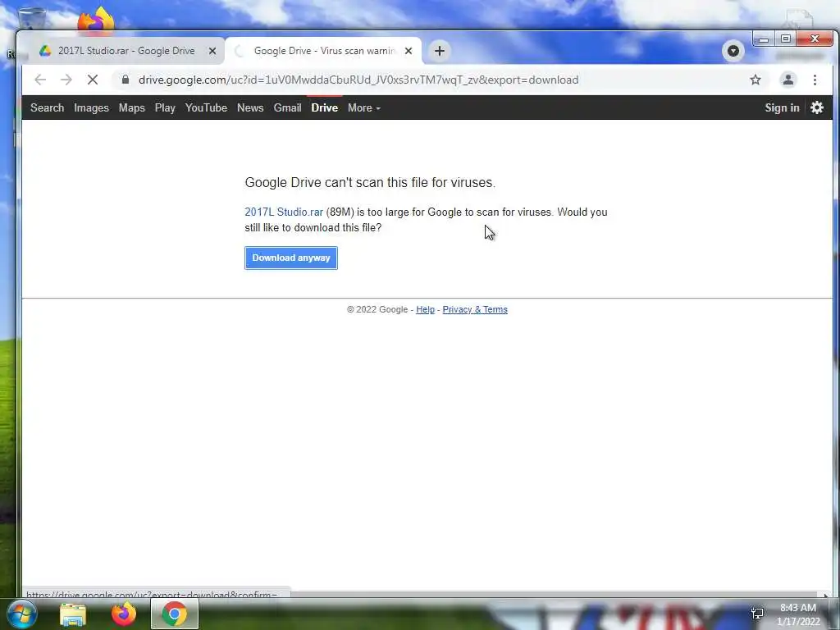Click the Recycle Bin desktop icon
Screen dimensions: 840x630
click(x=31, y=19)
